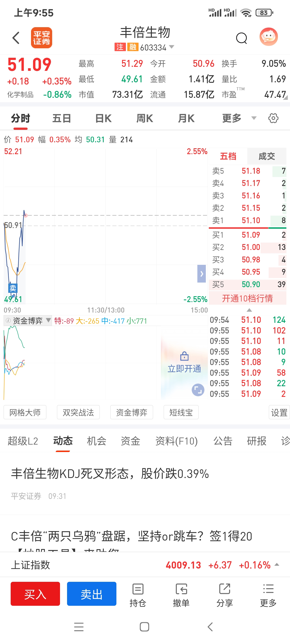The height and width of the screenshot is (644, 290).
Task: Tap the red 买入 buy button
Action: click(x=35, y=594)
